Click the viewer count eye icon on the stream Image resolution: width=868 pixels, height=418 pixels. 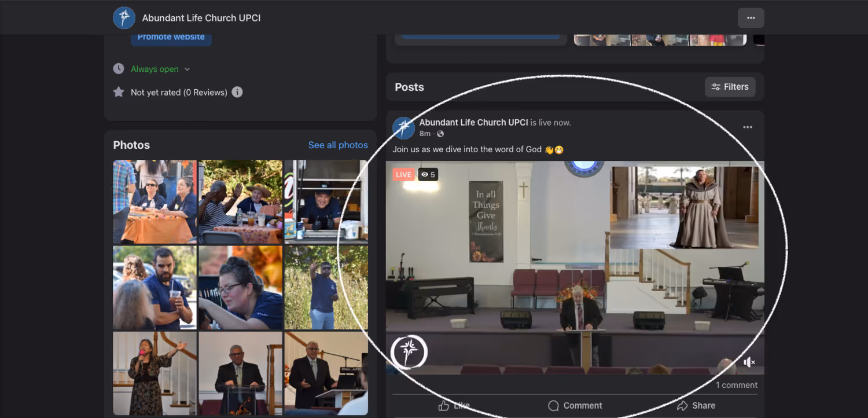(x=424, y=174)
